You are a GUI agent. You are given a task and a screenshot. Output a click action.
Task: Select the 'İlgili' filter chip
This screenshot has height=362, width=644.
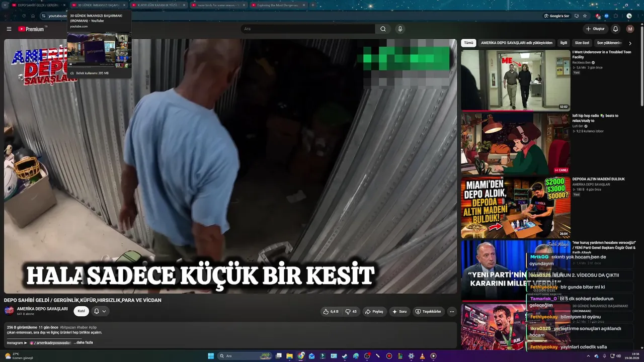[x=563, y=43]
